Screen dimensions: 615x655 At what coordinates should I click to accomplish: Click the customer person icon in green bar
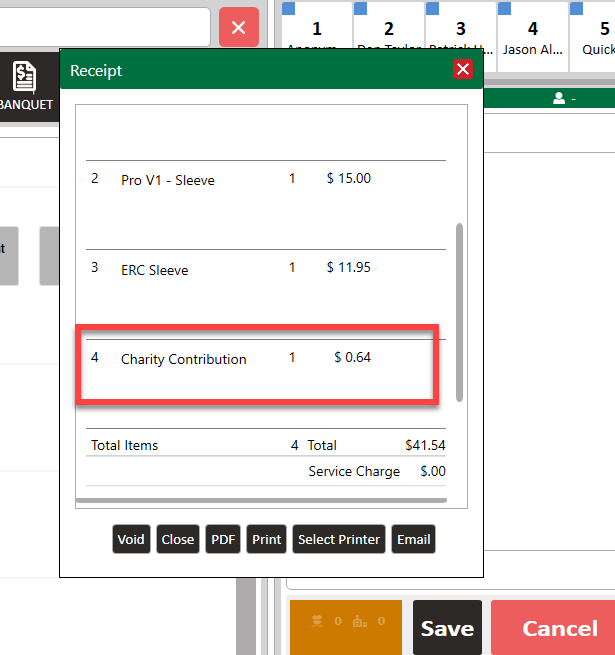559,98
